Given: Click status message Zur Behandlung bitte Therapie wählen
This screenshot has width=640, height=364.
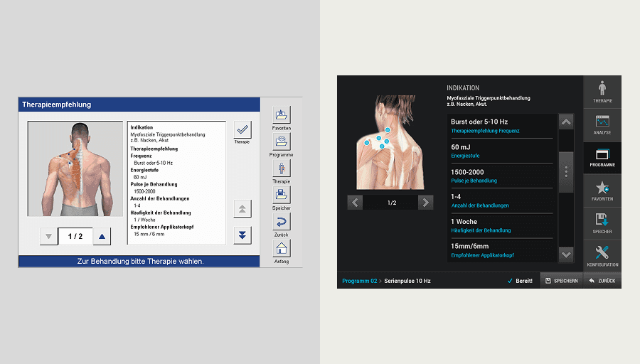Looking at the screenshot, I should pyautogui.click(x=140, y=261).
